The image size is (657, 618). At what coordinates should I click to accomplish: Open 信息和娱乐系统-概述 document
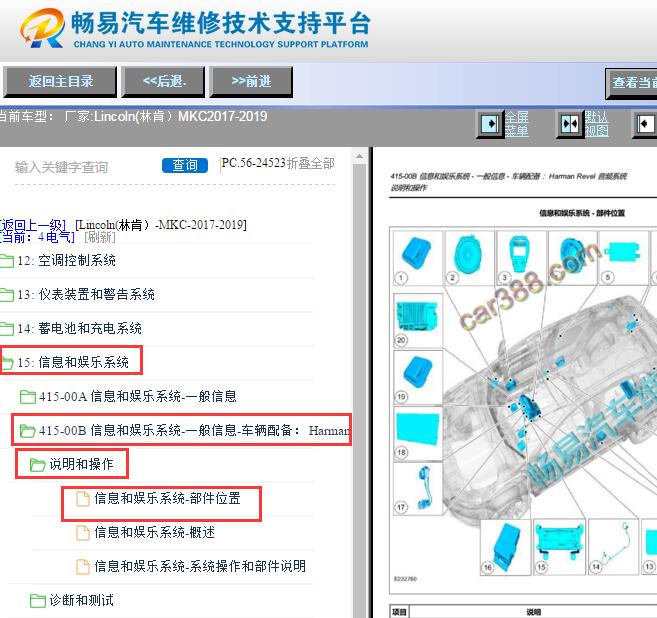155,532
